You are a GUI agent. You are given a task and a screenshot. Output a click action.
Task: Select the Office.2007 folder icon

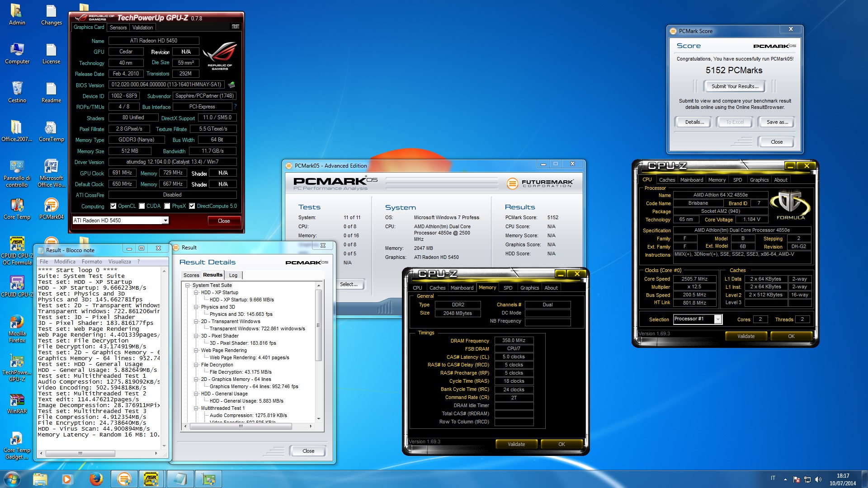click(x=17, y=131)
